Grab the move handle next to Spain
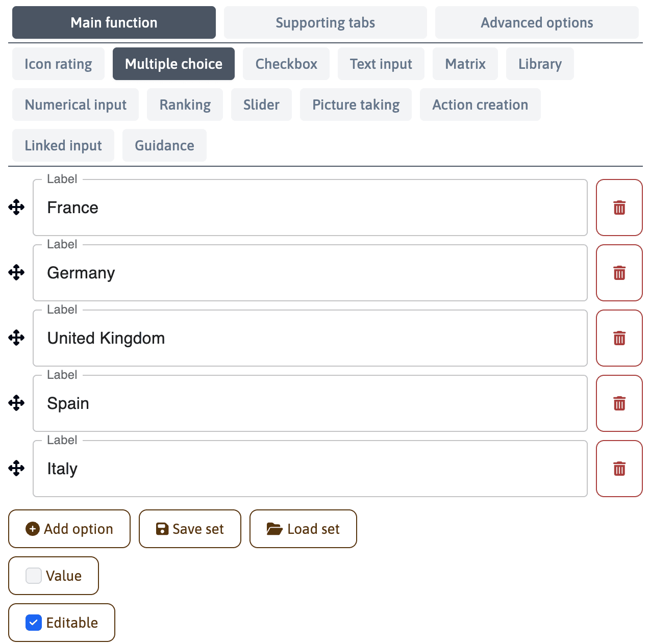650x644 pixels. (16, 403)
